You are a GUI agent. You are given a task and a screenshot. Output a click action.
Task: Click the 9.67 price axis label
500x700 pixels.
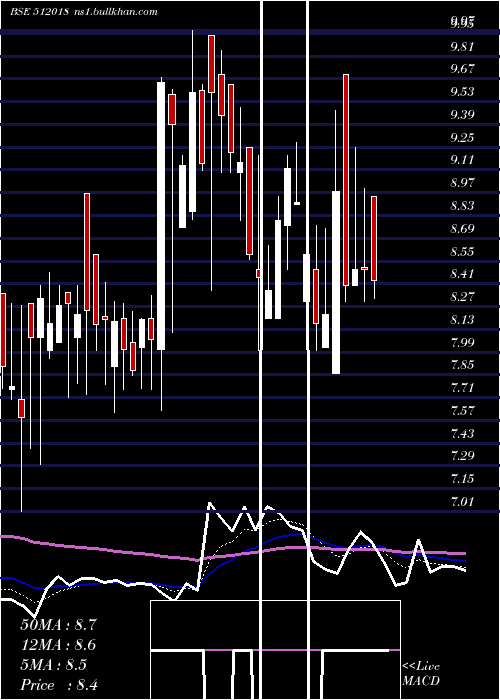point(462,69)
